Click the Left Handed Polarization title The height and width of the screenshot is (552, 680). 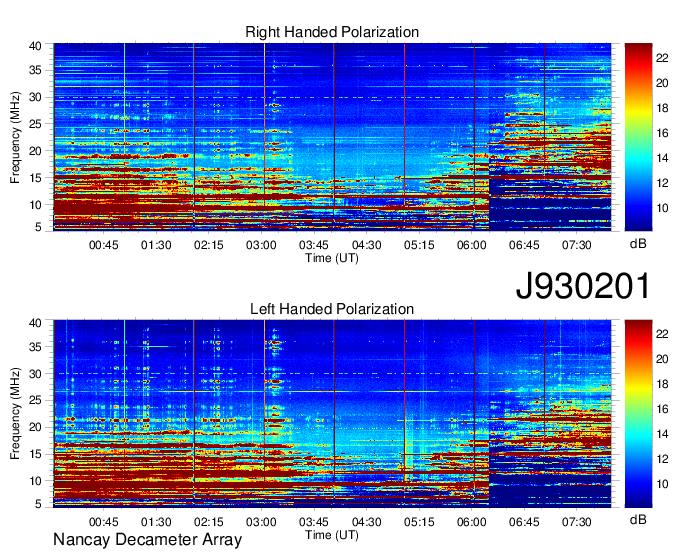click(x=332, y=309)
